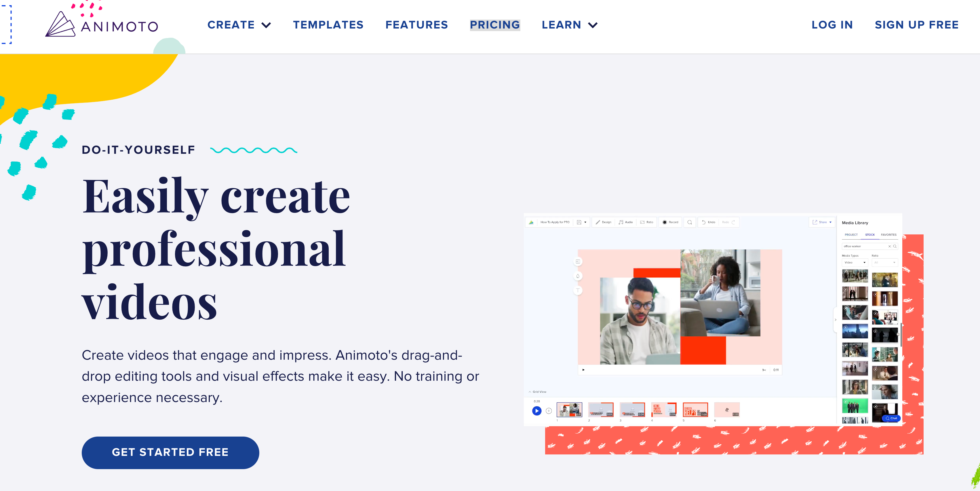This screenshot has width=980, height=491.
Task: Click Redo in the editor toolbar
Action: click(728, 222)
